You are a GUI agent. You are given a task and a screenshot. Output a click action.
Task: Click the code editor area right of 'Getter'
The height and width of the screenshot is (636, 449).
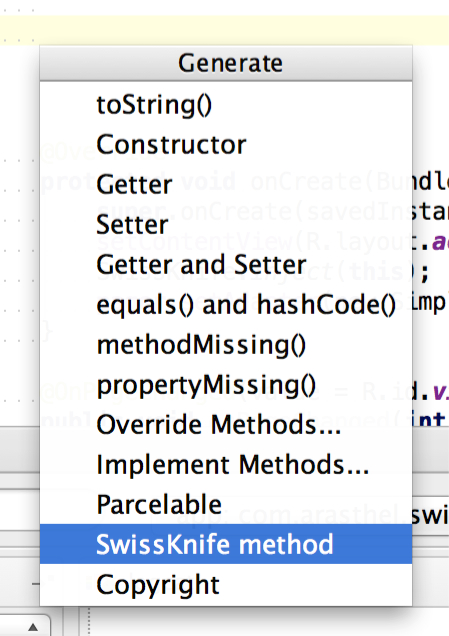pyautogui.click(x=431, y=182)
